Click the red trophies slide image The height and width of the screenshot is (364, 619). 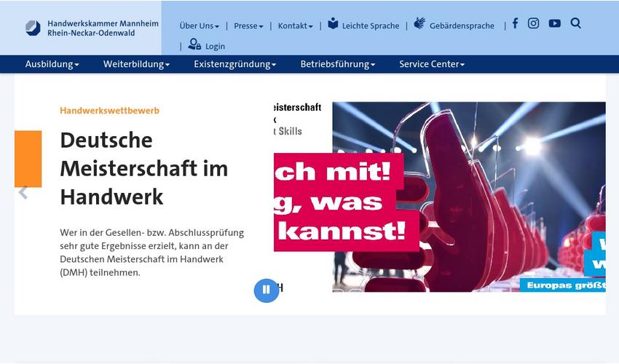pos(466,197)
